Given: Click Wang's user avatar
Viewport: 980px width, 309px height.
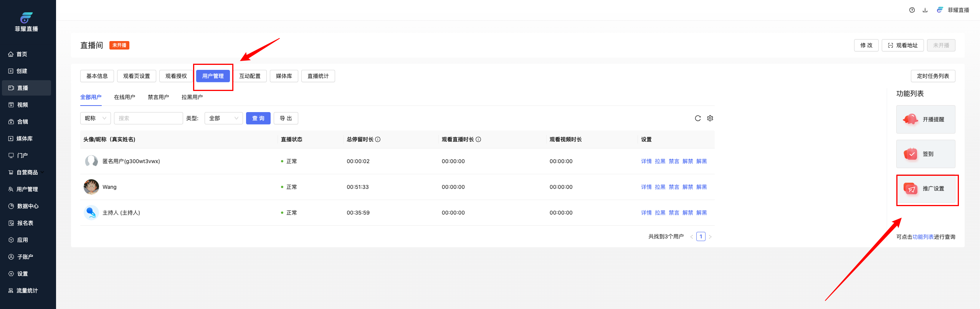Looking at the screenshot, I should 91,187.
